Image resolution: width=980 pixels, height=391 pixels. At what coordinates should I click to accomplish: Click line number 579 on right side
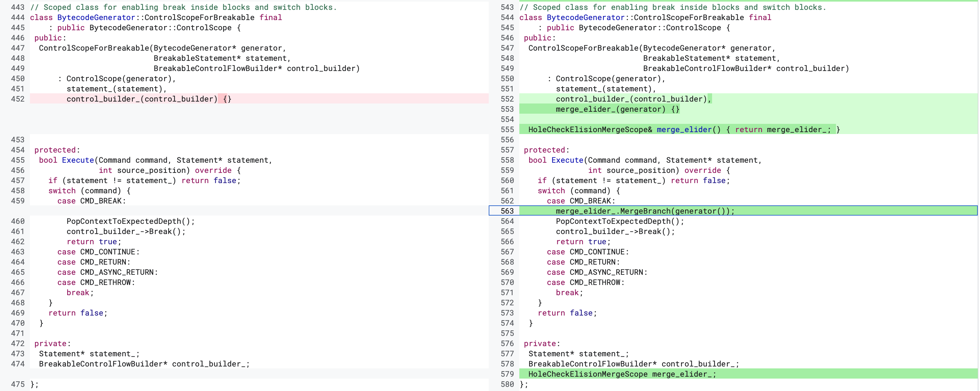point(507,374)
